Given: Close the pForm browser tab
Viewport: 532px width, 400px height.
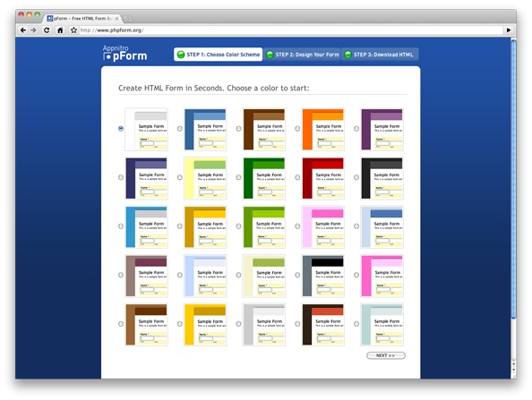Looking at the screenshot, I should [x=116, y=19].
